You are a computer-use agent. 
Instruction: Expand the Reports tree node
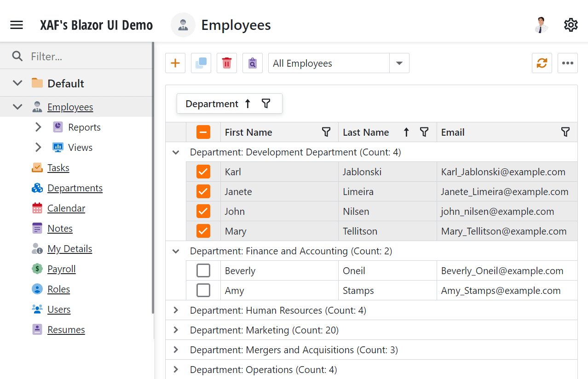(38, 127)
